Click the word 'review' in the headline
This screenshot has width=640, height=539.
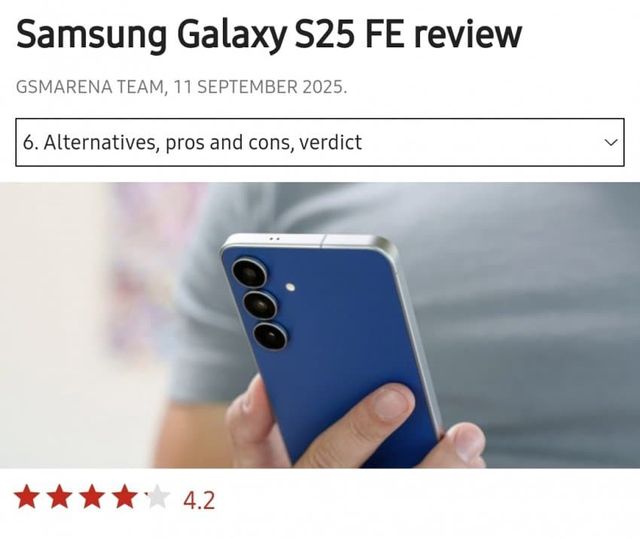pos(468,35)
